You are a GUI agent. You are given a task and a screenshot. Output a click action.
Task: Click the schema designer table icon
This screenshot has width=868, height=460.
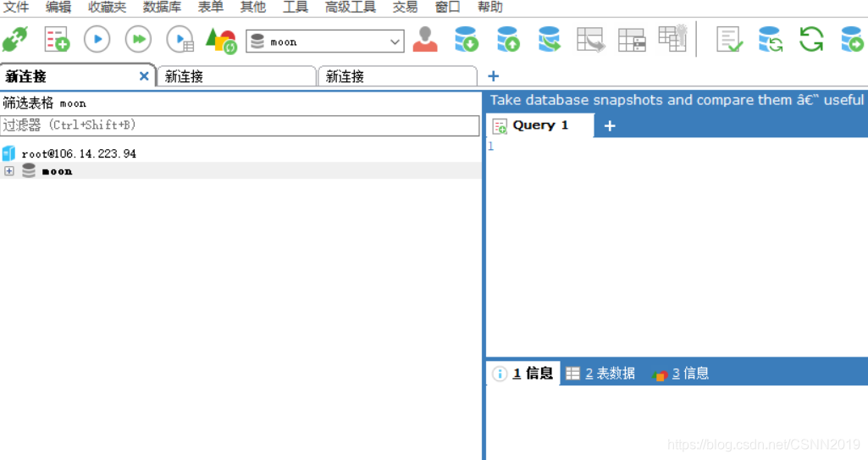coord(632,40)
